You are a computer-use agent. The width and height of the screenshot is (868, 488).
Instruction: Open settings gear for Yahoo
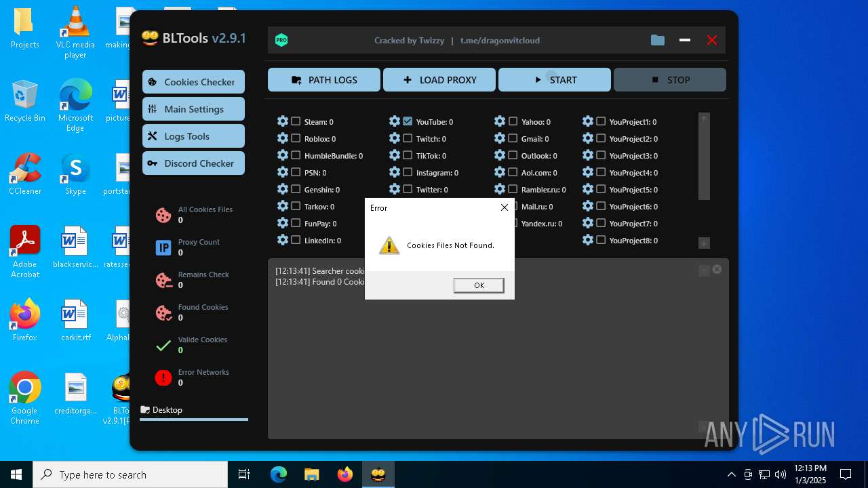pyautogui.click(x=500, y=121)
